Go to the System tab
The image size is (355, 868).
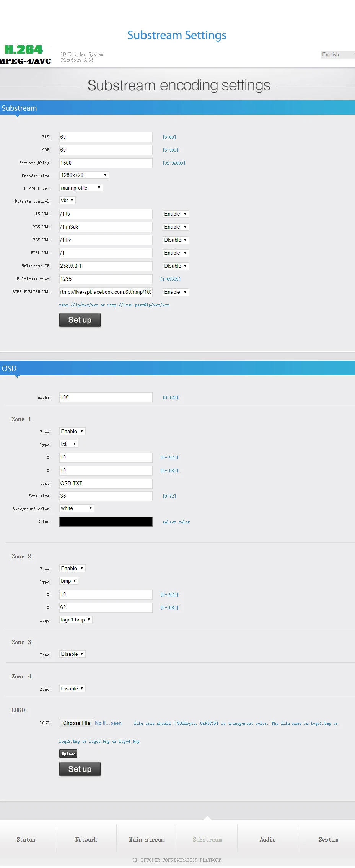pos(328,840)
